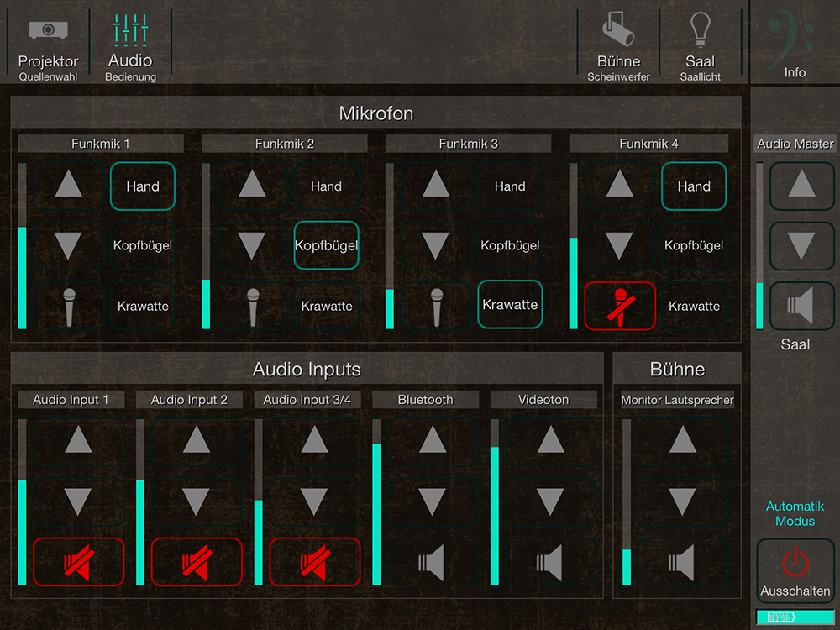Mute the Videoton speaker icon
The height and width of the screenshot is (630, 840).
550,561
